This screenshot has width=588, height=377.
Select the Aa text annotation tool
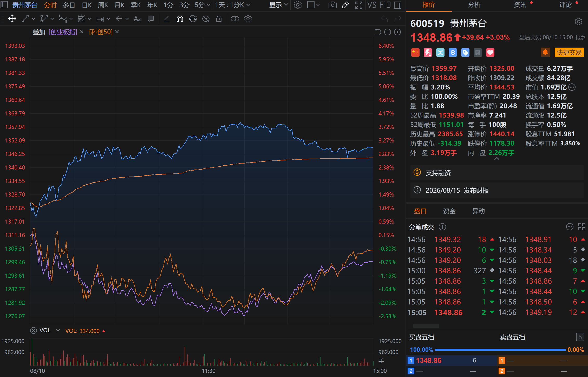(x=138, y=19)
